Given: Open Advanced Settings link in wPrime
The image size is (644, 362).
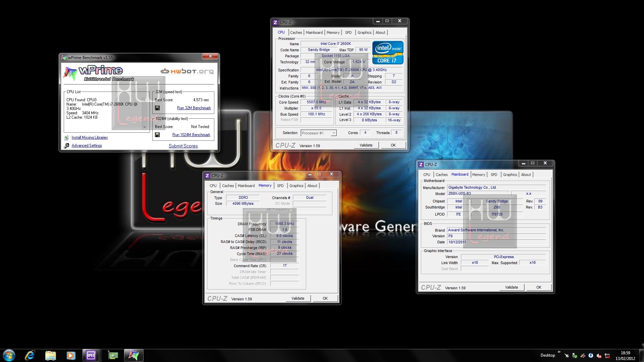Looking at the screenshot, I should click(x=87, y=145).
